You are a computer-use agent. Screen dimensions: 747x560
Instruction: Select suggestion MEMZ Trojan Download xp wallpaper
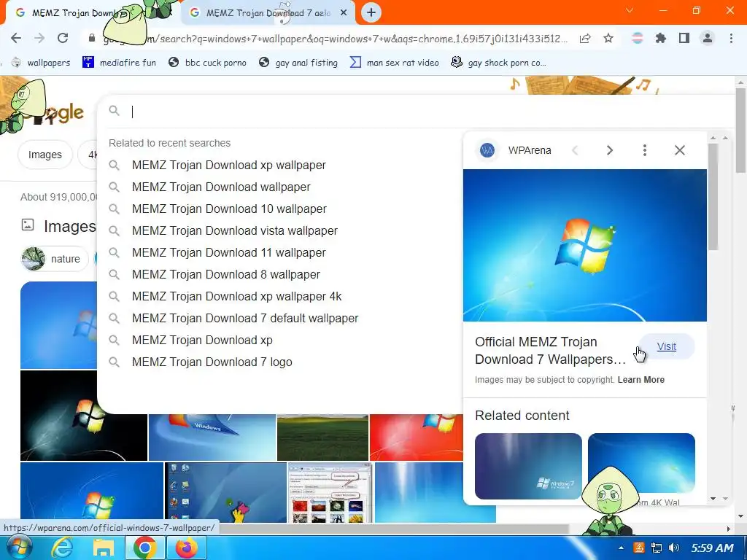tap(228, 166)
